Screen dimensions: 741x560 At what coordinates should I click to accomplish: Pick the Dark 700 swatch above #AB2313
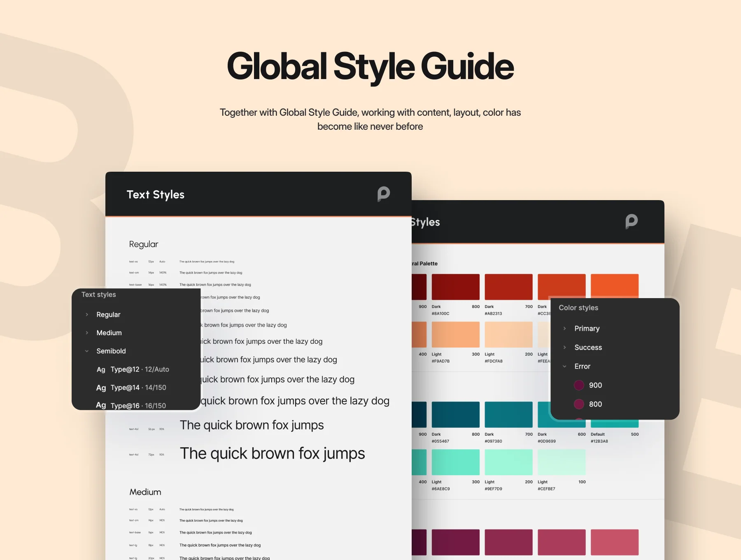coord(509,287)
